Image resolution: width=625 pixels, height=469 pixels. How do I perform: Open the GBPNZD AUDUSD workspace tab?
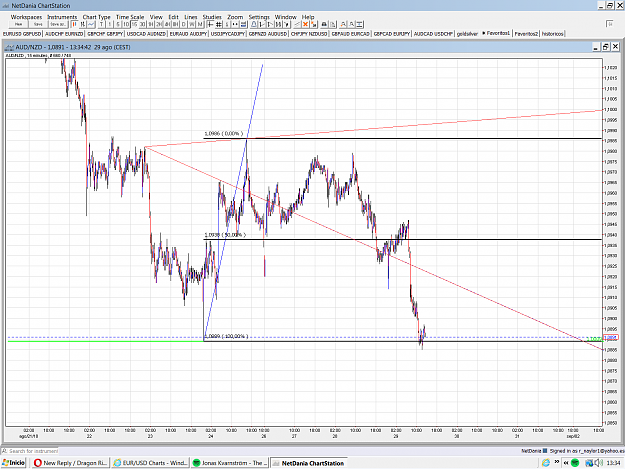[x=268, y=34]
